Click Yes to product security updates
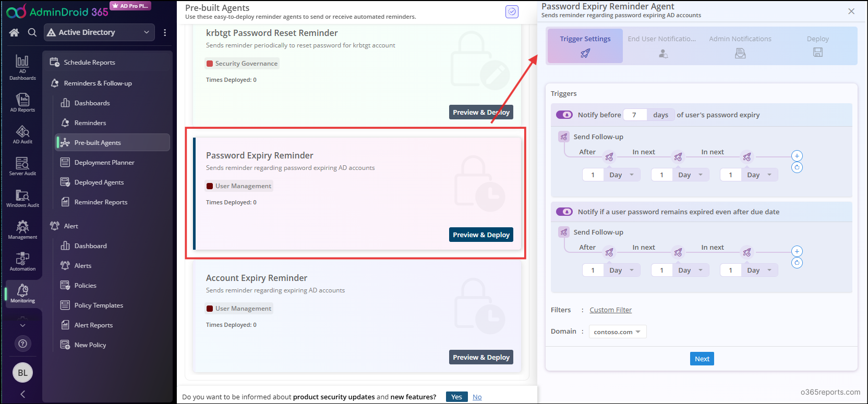The height and width of the screenshot is (404, 868). pyautogui.click(x=456, y=397)
